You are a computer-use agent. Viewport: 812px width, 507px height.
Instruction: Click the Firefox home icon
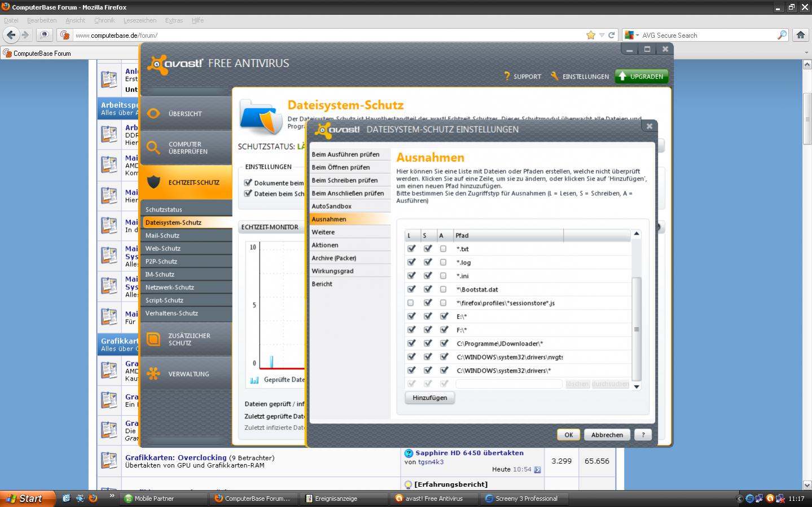[801, 35]
